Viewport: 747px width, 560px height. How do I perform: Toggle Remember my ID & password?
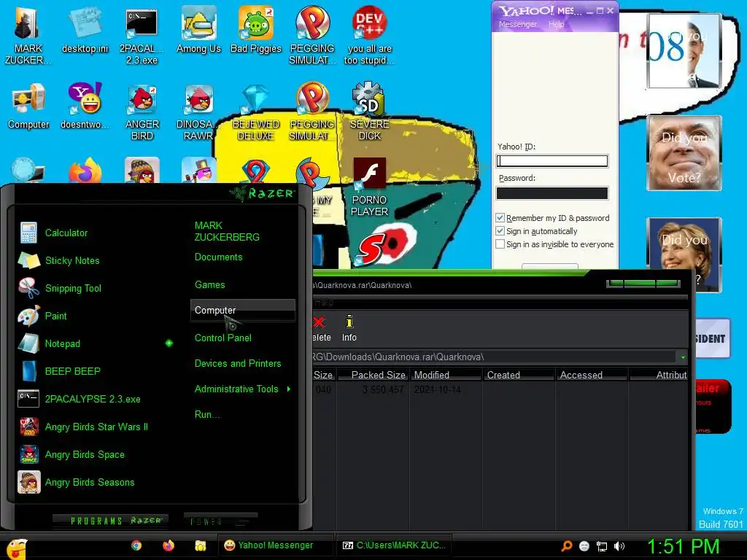(x=500, y=217)
